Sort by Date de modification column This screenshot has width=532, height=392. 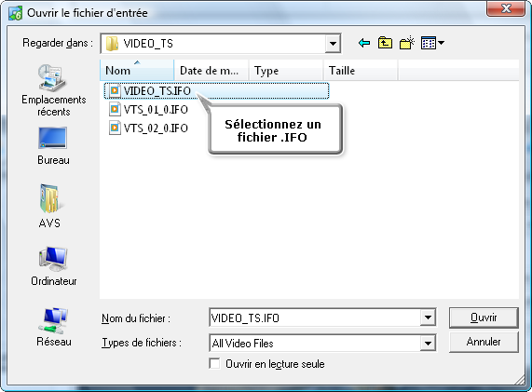coord(211,70)
